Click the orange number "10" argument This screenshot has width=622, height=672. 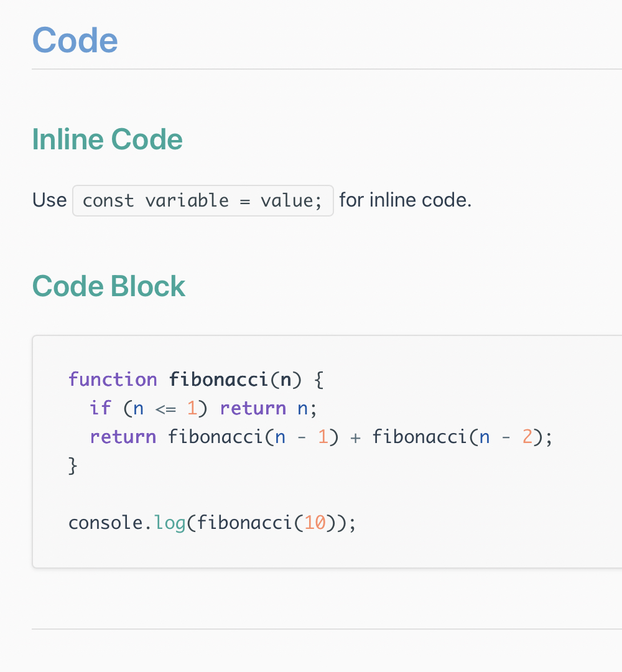[x=315, y=523]
